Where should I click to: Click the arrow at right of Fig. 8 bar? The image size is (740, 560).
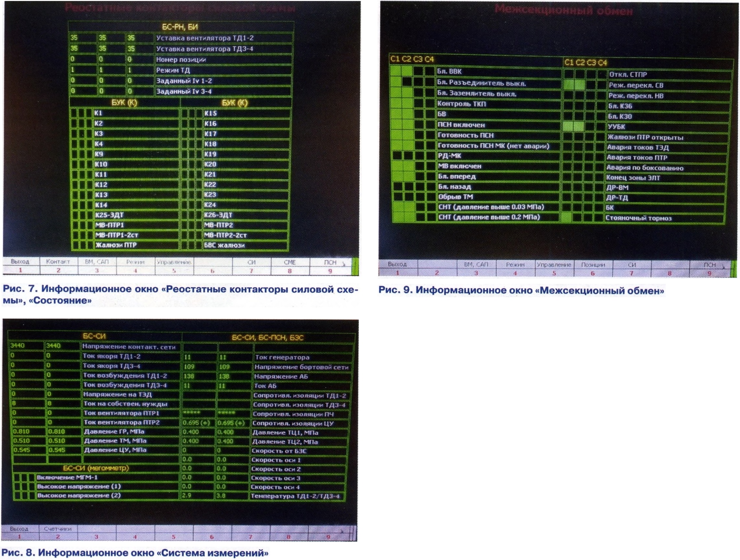pos(342,531)
